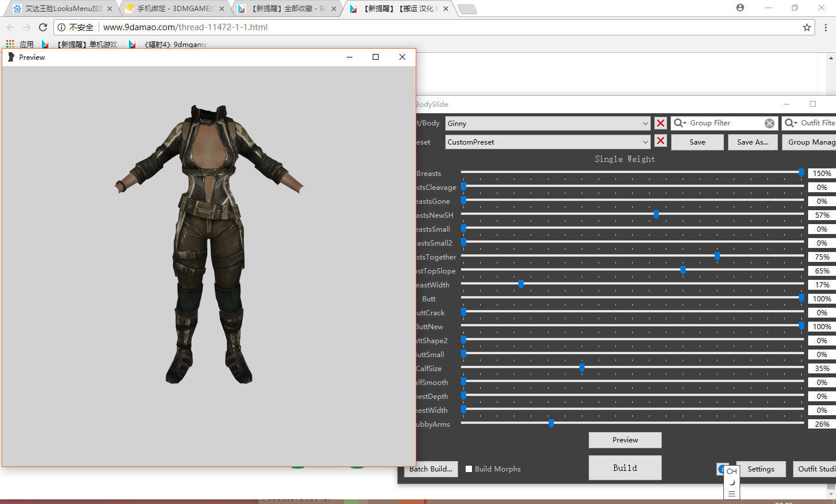Close the 3DMGAME browser tab
The height and width of the screenshot is (504, 836).
pos(222,9)
